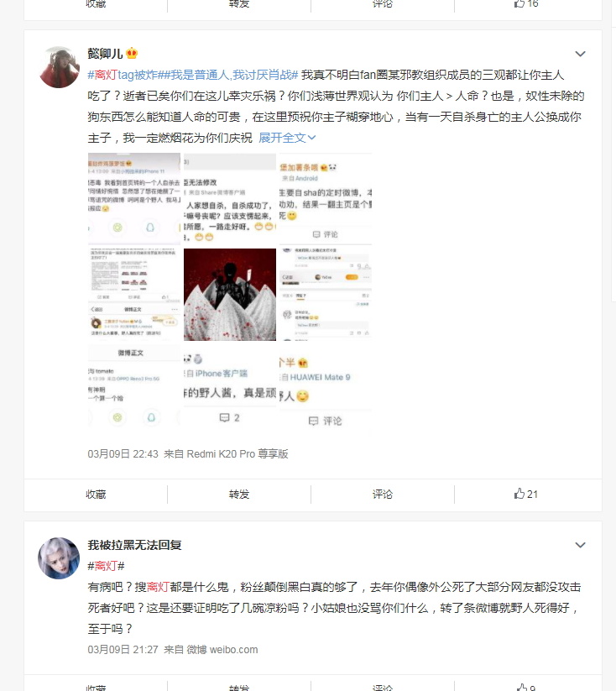Open the 03月09日 22:43 timestamp link
The height and width of the screenshot is (691, 616).
pyautogui.click(x=123, y=454)
